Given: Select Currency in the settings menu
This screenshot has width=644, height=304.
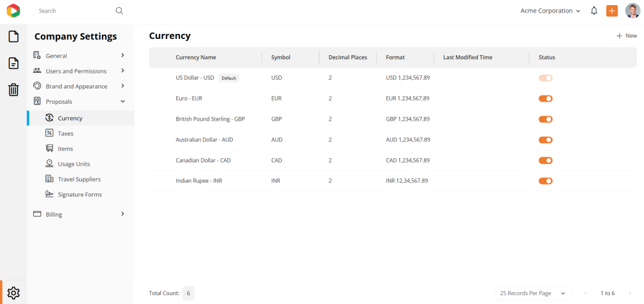Looking at the screenshot, I should click(80, 118).
